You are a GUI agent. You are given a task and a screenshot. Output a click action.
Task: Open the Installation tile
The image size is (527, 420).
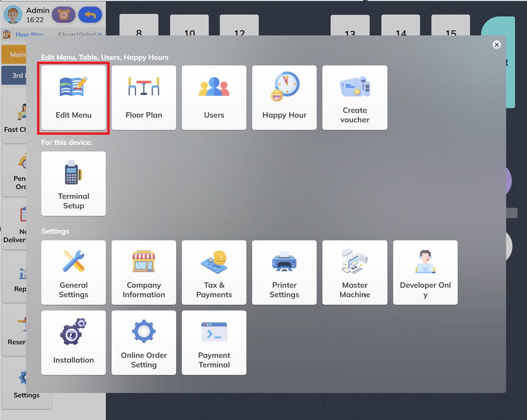pos(73,343)
